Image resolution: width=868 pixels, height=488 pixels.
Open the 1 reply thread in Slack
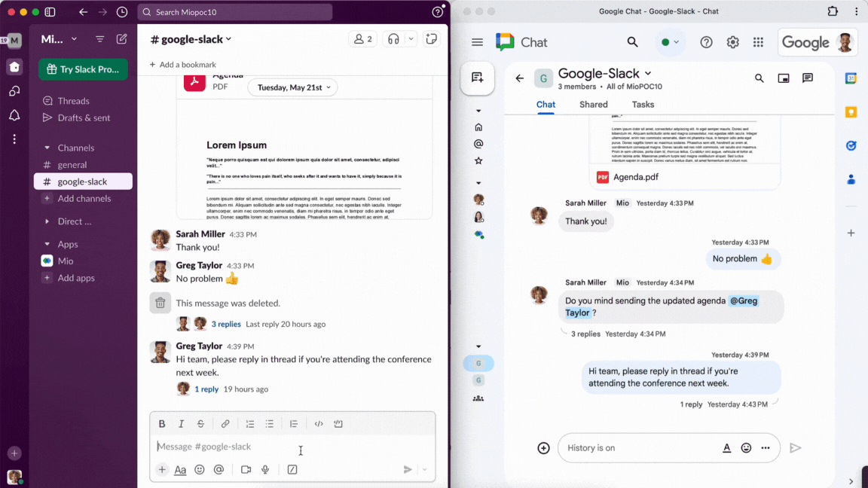(x=206, y=389)
